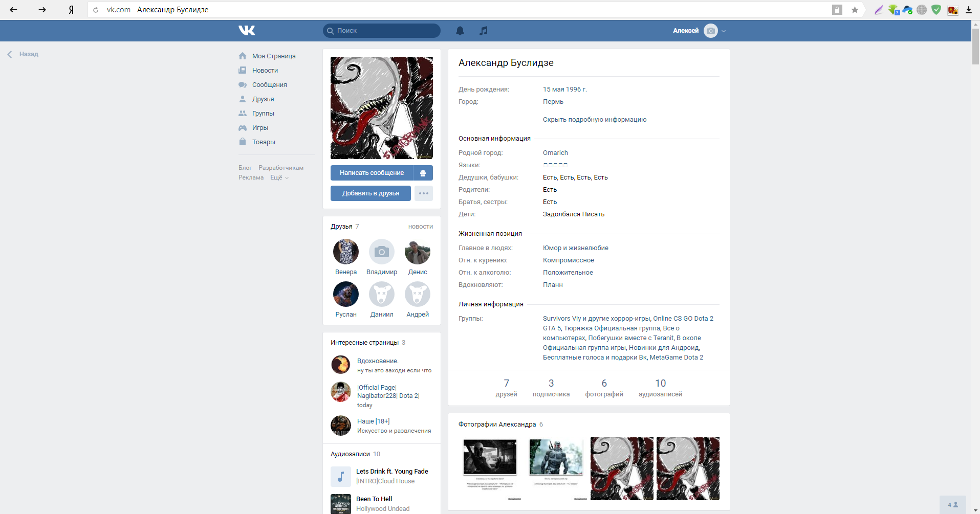Viewport: 980px width, 514px height.
Task: Open browser downloads arrow icon
Action: (x=969, y=10)
